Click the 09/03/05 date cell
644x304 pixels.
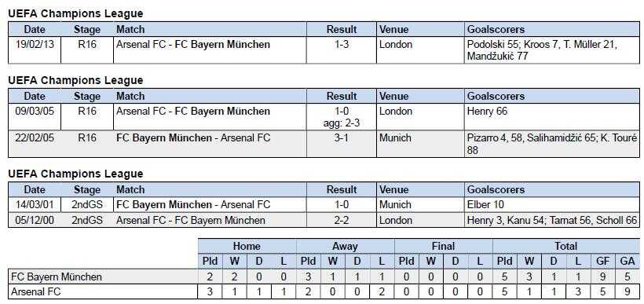pos(35,117)
